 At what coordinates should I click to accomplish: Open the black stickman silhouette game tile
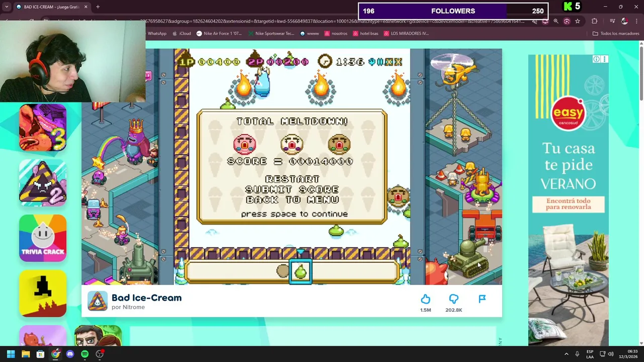[x=43, y=294]
